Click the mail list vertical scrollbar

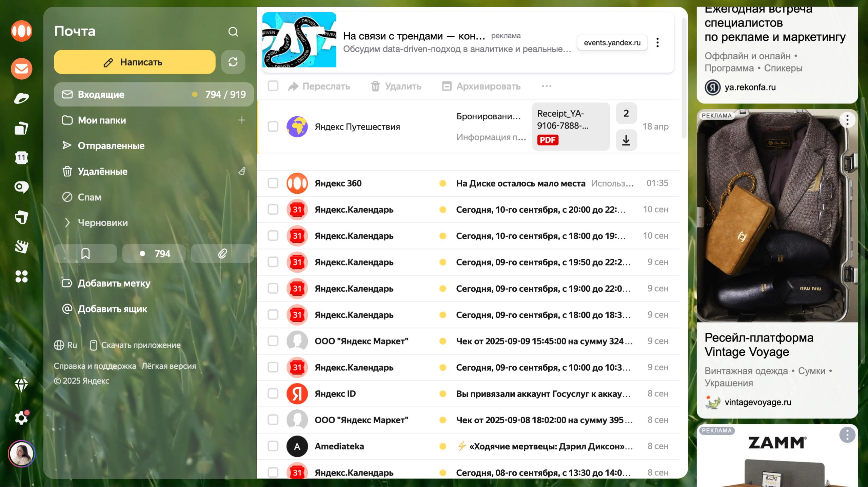click(684, 79)
